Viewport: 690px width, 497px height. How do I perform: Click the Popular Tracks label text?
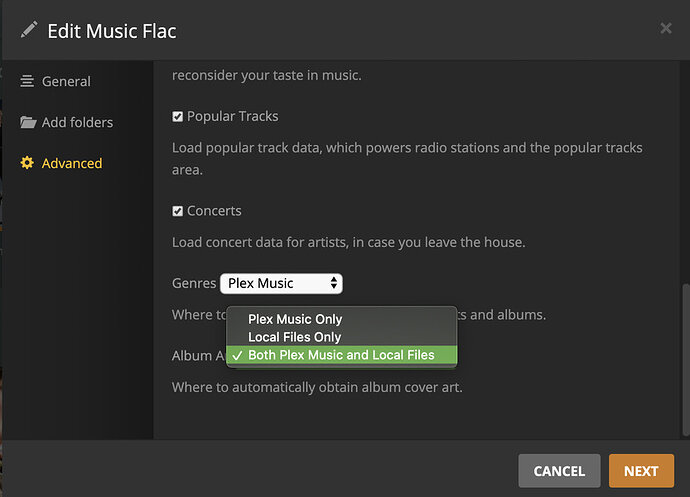point(232,116)
